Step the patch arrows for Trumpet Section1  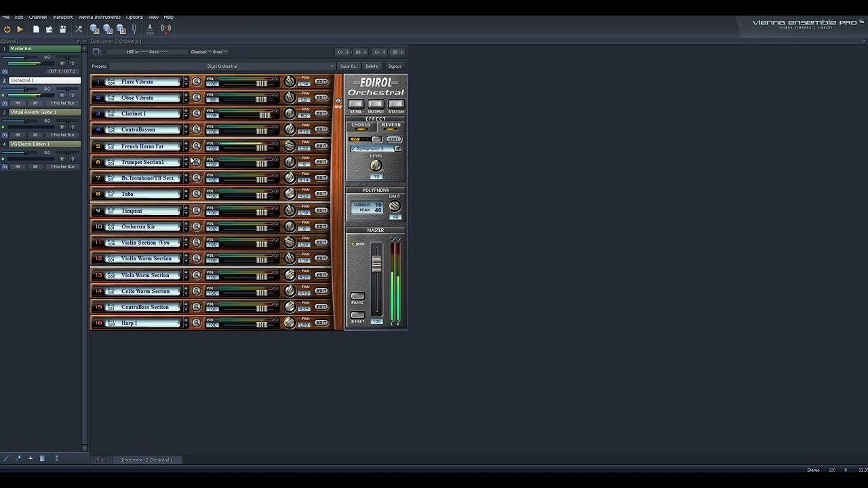[x=186, y=162]
